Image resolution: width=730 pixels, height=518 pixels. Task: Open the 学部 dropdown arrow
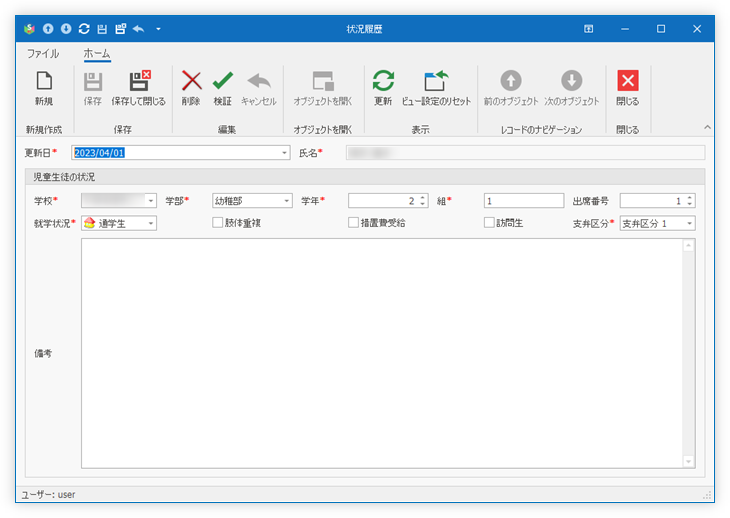287,201
